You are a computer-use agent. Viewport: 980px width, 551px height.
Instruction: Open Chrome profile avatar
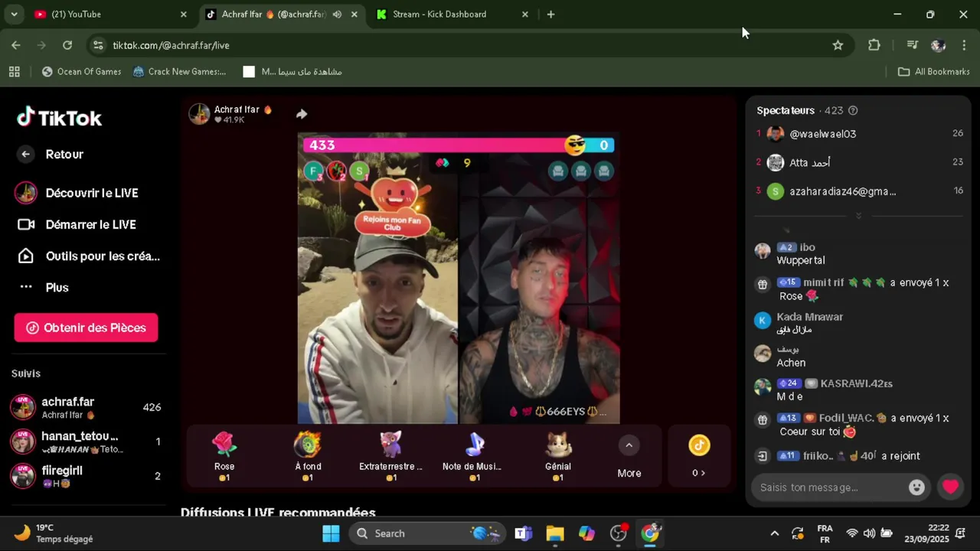[x=938, y=45]
